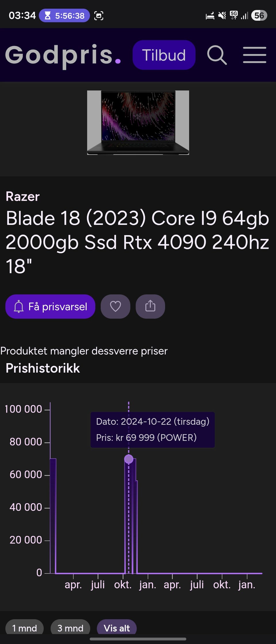
Task: Tap the screen record status icon
Action: click(x=99, y=16)
